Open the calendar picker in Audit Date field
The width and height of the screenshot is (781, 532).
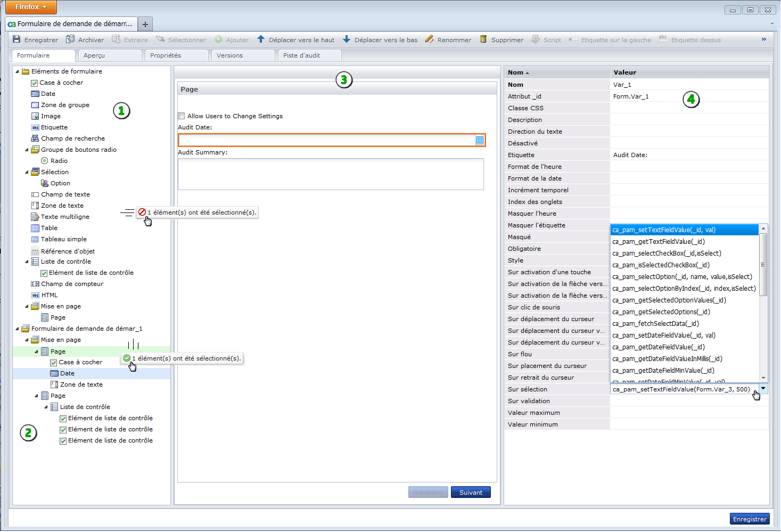pyautogui.click(x=480, y=140)
